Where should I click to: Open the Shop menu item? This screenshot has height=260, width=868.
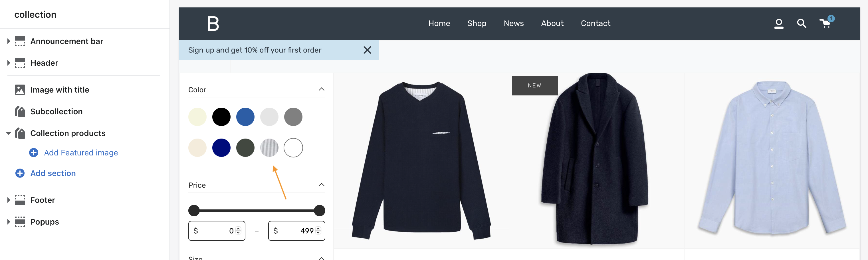click(477, 23)
